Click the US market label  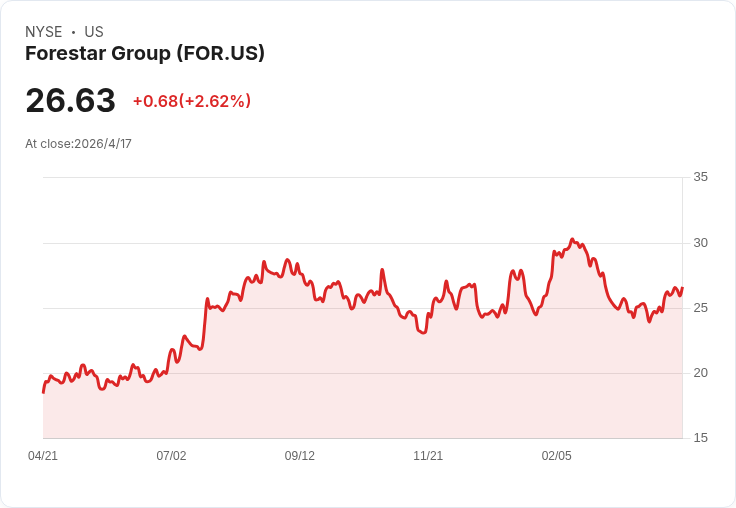[x=94, y=32]
